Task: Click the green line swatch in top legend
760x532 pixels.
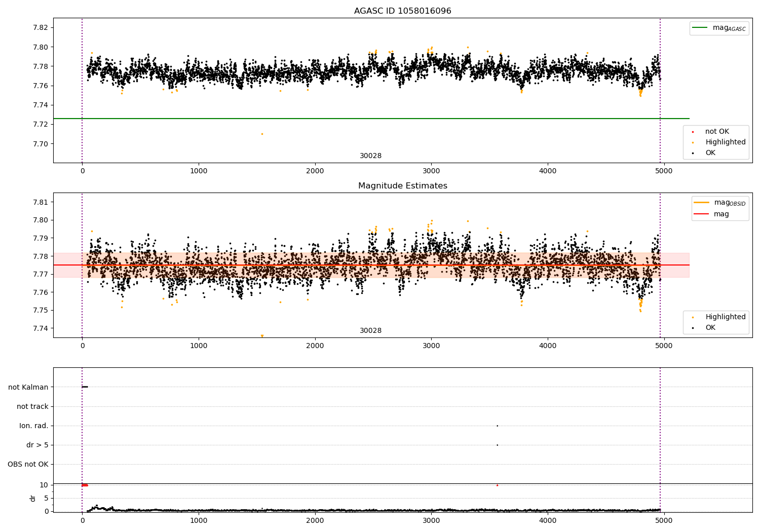Action: point(701,28)
